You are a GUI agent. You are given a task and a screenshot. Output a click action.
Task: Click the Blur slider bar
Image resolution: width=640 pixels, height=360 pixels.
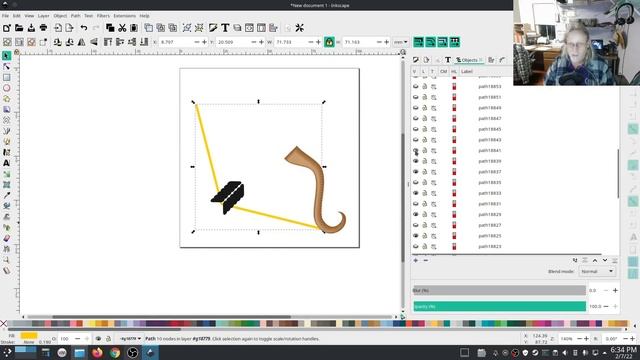pos(500,290)
